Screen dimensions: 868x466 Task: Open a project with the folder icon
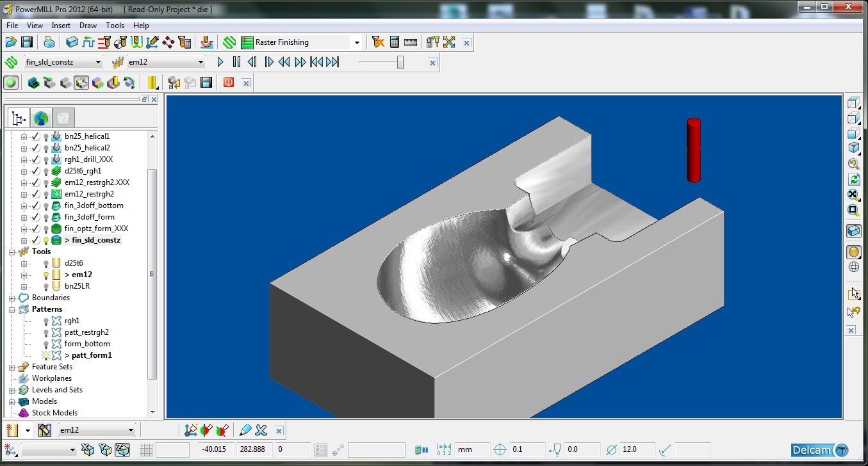(x=11, y=42)
